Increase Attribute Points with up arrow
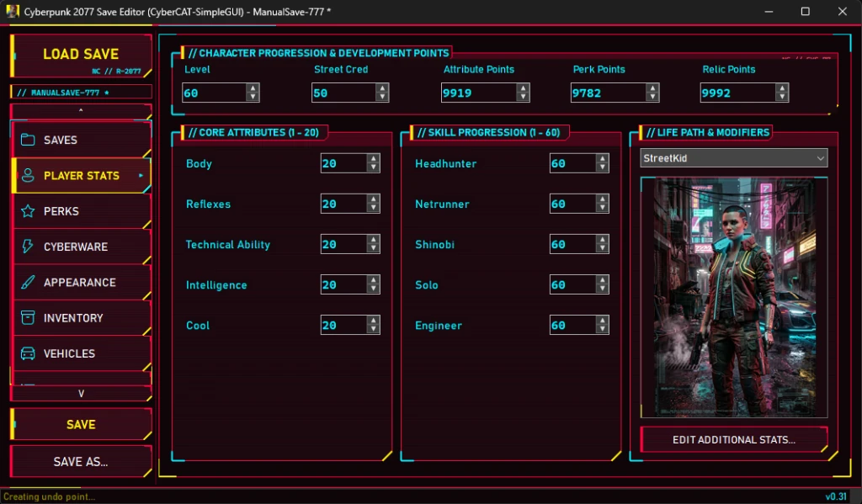This screenshot has width=862, height=504. (523, 88)
